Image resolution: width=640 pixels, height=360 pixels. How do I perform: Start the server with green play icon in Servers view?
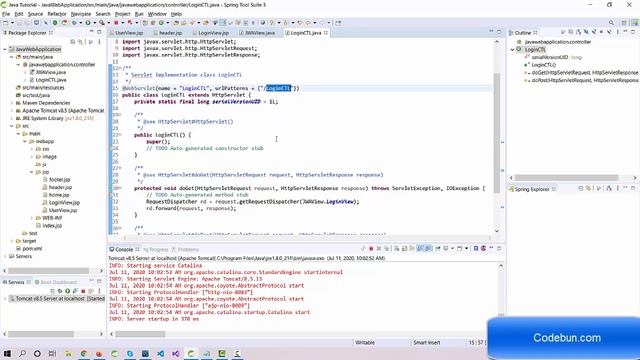tap(67, 291)
